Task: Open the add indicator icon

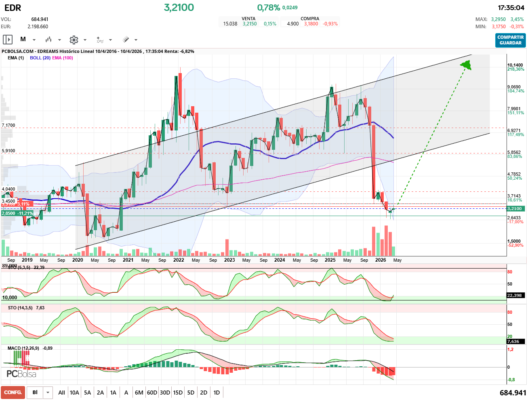Action: [100, 40]
